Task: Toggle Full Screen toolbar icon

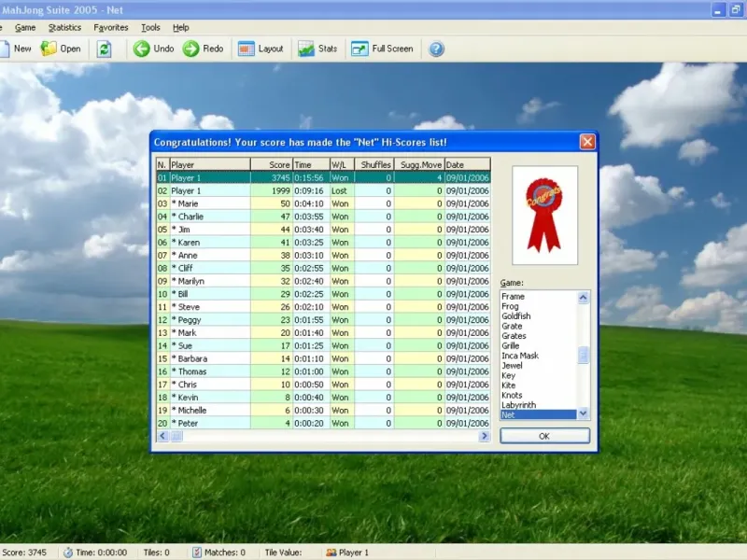Action: pos(359,49)
